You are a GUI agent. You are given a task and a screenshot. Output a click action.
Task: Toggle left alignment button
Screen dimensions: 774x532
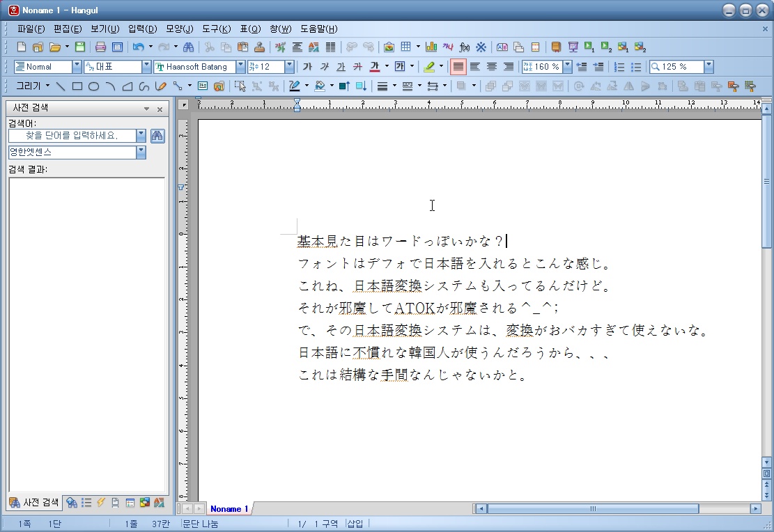click(475, 67)
